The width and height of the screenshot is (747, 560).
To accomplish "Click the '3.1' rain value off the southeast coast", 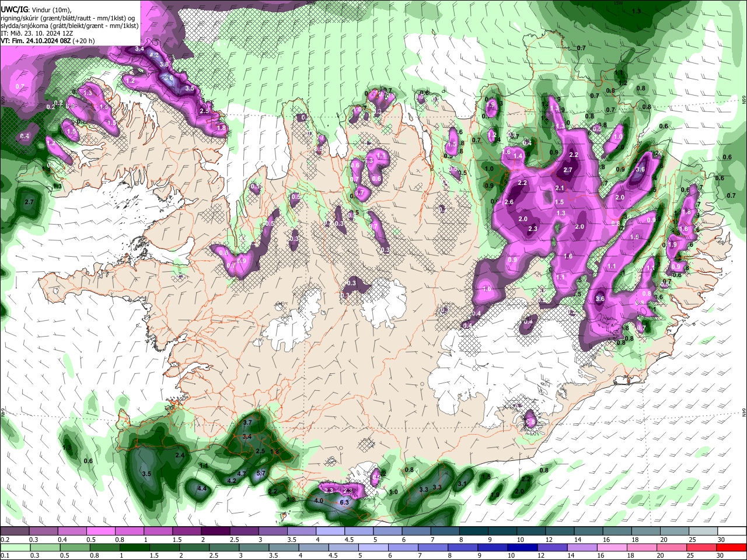I will tap(462, 484).
